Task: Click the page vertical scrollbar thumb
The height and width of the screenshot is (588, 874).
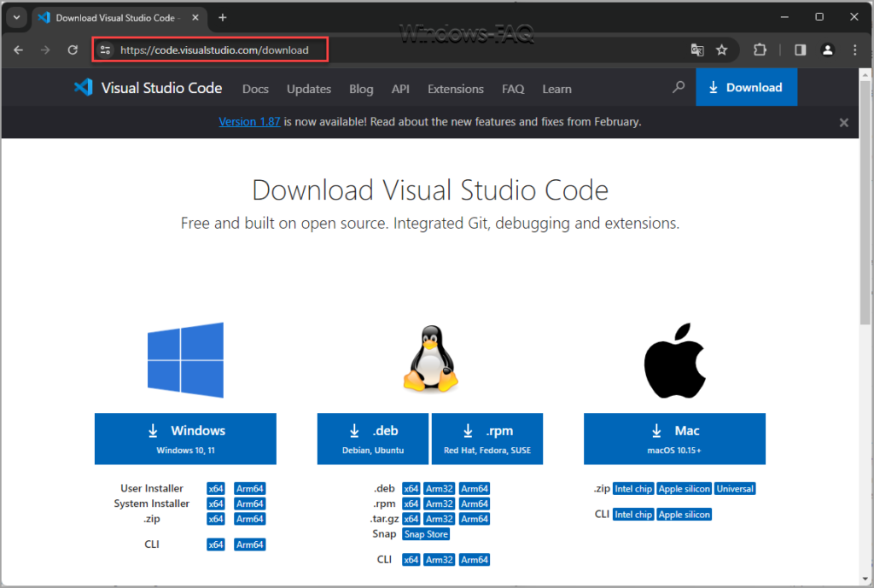Action: click(865, 202)
